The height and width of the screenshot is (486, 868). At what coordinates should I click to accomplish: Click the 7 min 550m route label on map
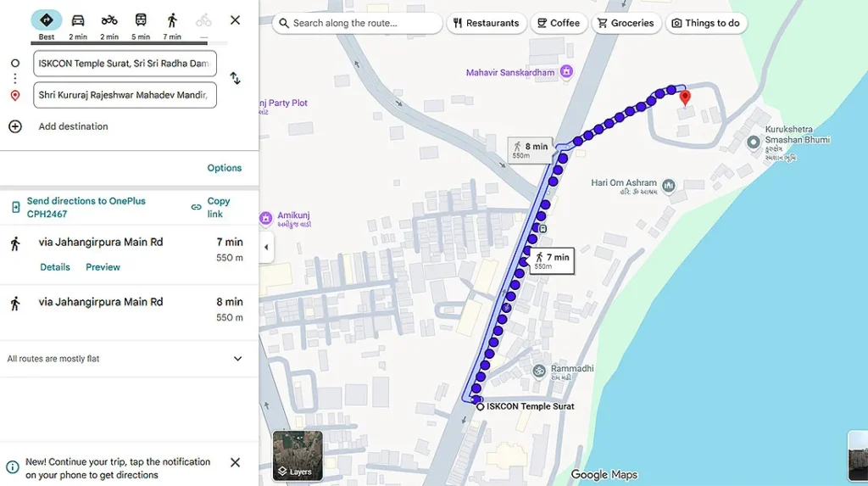(551, 260)
